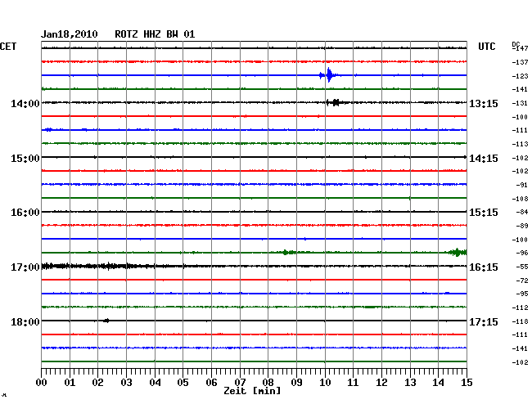Viewport: 532px width, 404px height.
Task: Select the 15:00 CET time label
Action: click(x=25, y=159)
